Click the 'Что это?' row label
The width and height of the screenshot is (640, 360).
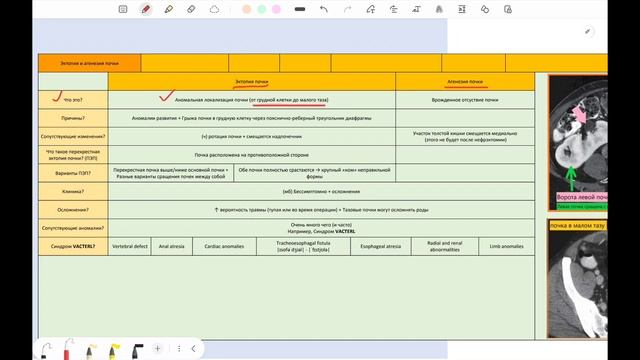point(73,100)
